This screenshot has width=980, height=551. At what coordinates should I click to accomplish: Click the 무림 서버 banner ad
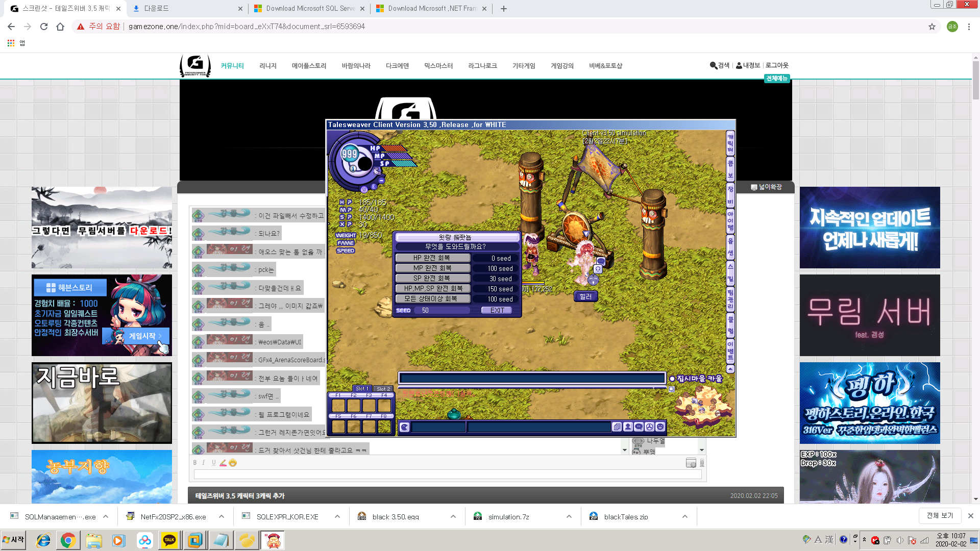(870, 315)
